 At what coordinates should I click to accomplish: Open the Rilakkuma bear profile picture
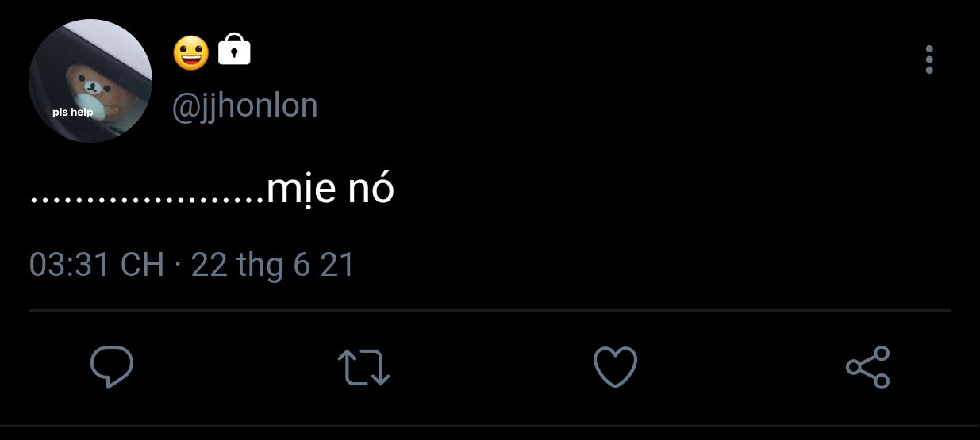[x=90, y=81]
